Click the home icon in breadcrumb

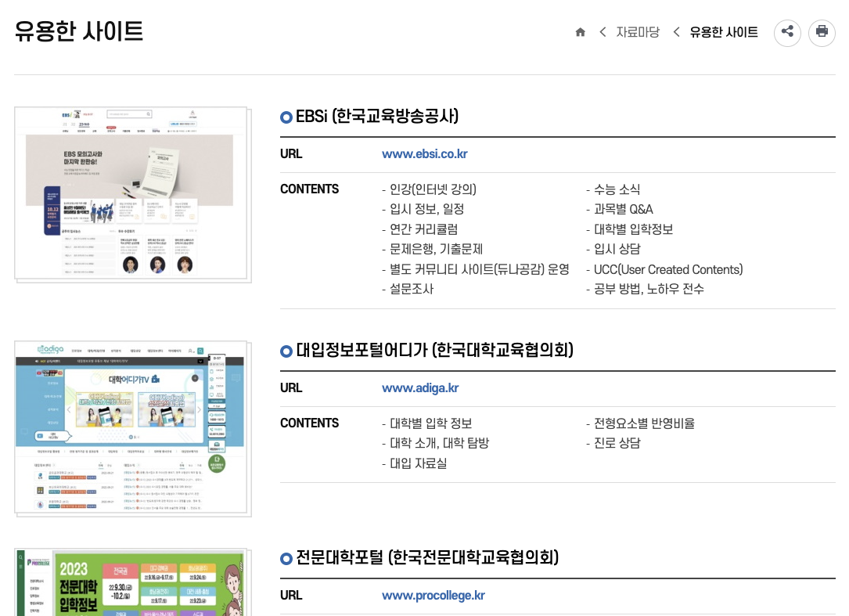(580, 32)
